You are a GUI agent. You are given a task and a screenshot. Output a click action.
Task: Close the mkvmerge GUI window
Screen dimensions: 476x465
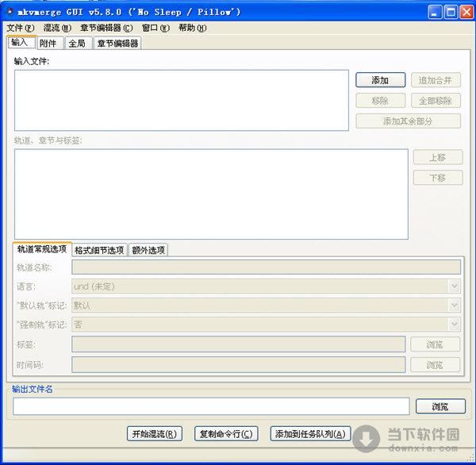click(466, 12)
